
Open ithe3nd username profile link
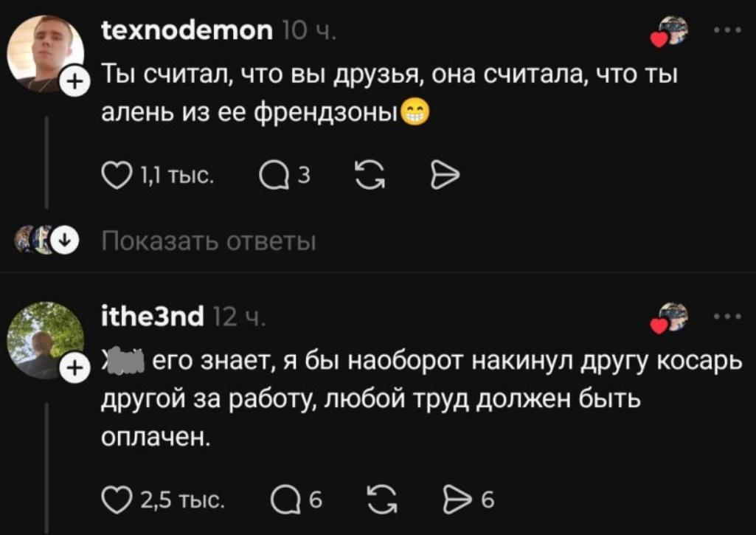point(153,317)
